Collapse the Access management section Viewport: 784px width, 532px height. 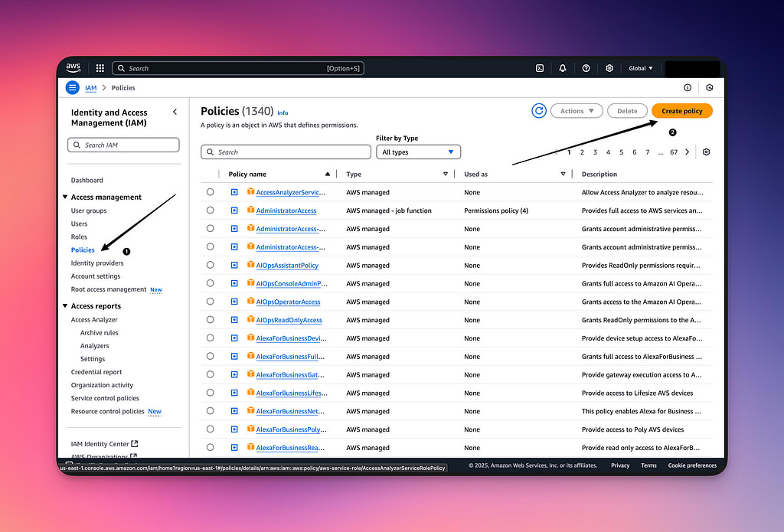[65, 197]
